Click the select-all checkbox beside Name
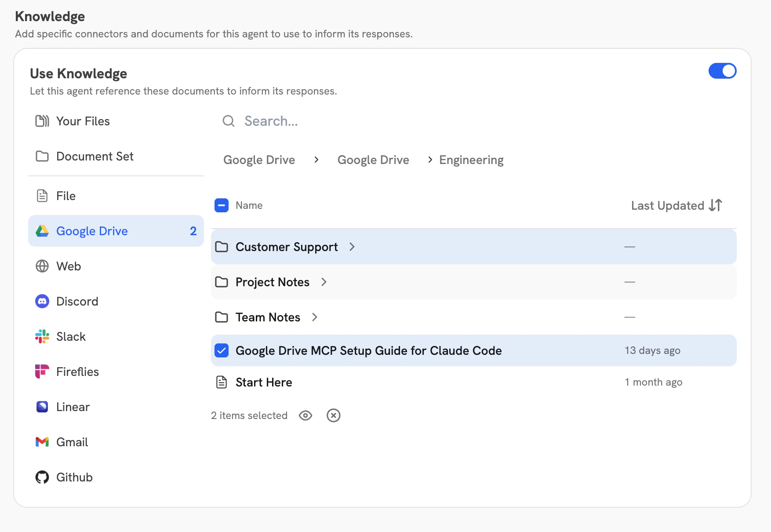The width and height of the screenshot is (771, 532). (x=222, y=205)
